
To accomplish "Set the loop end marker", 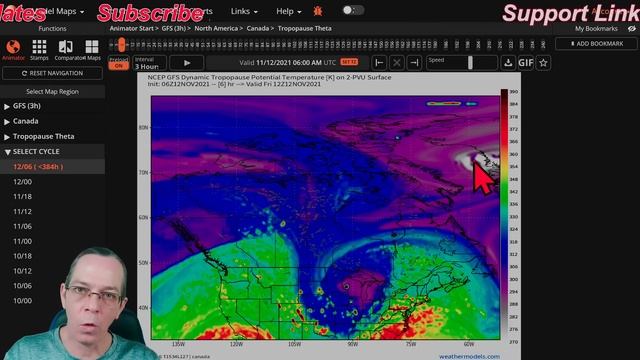I will [414, 63].
